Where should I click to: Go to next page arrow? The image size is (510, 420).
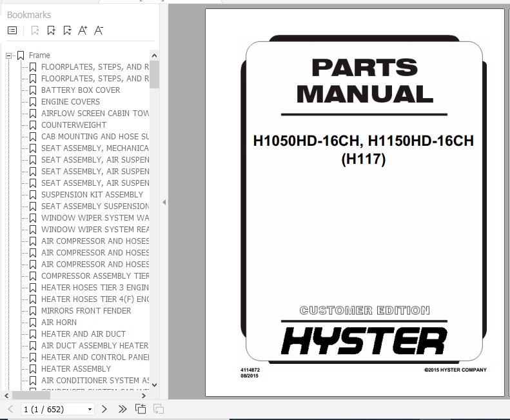104,409
